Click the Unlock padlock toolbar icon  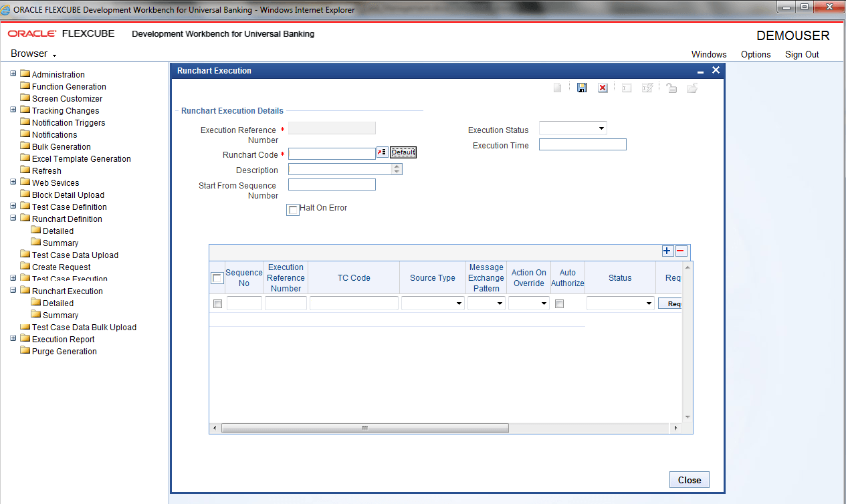coord(671,88)
